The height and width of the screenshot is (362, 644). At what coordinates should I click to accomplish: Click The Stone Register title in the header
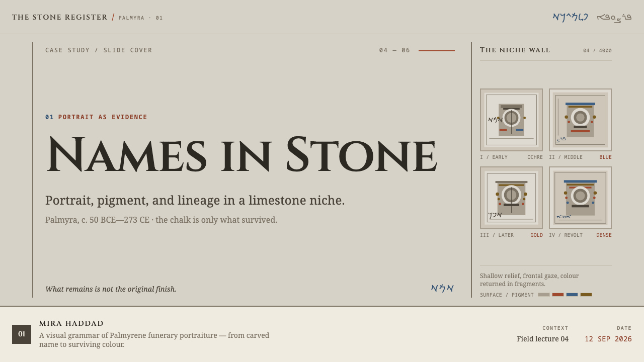(x=60, y=17)
